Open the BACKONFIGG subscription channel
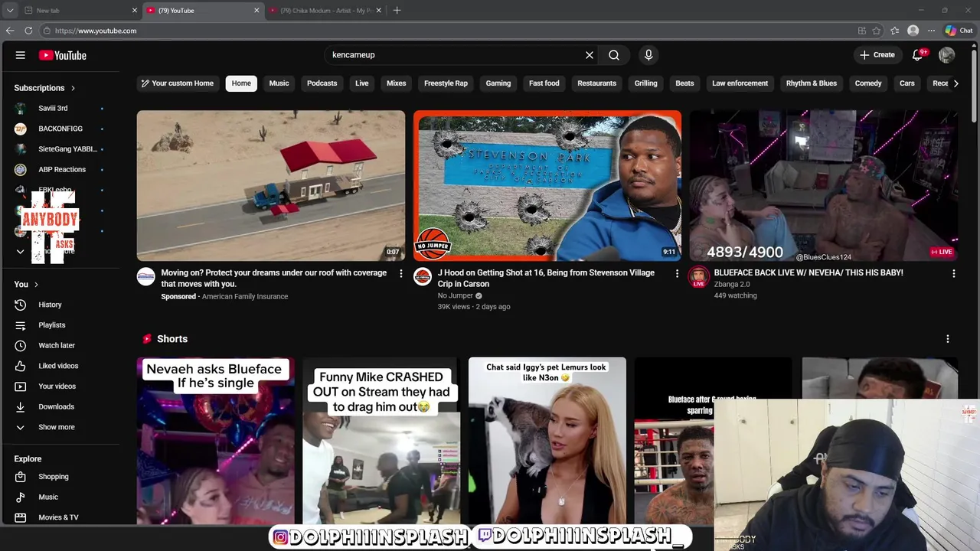 [x=60, y=129]
